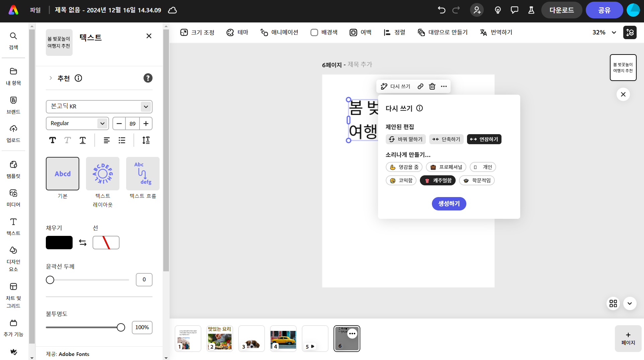The height and width of the screenshot is (360, 644).
Task: Open the more options ellipsis in floating toolbar
Action: 444,86
